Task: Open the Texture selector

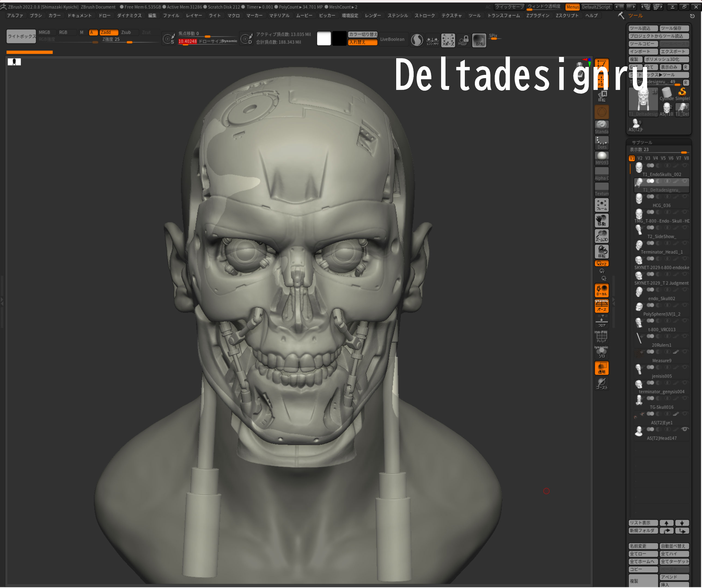Action: 601,189
